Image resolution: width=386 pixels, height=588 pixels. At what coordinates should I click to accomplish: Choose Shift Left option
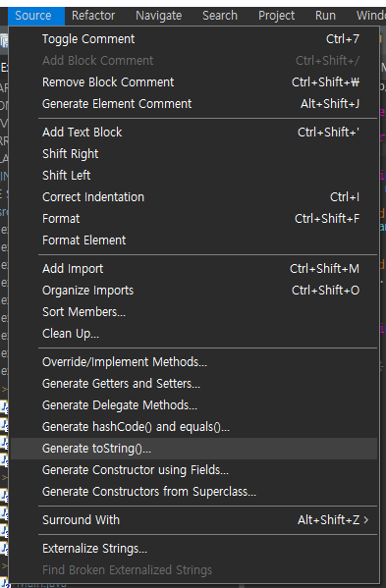pos(193,175)
